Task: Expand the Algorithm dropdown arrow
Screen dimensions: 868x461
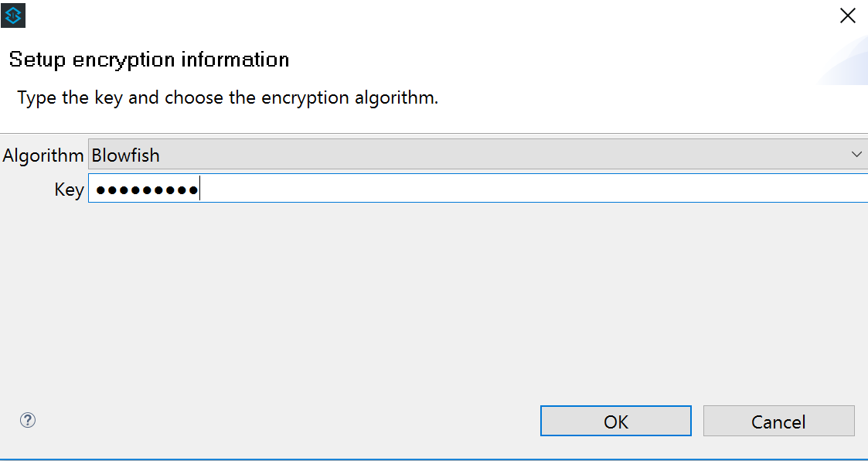Action: tap(856, 155)
